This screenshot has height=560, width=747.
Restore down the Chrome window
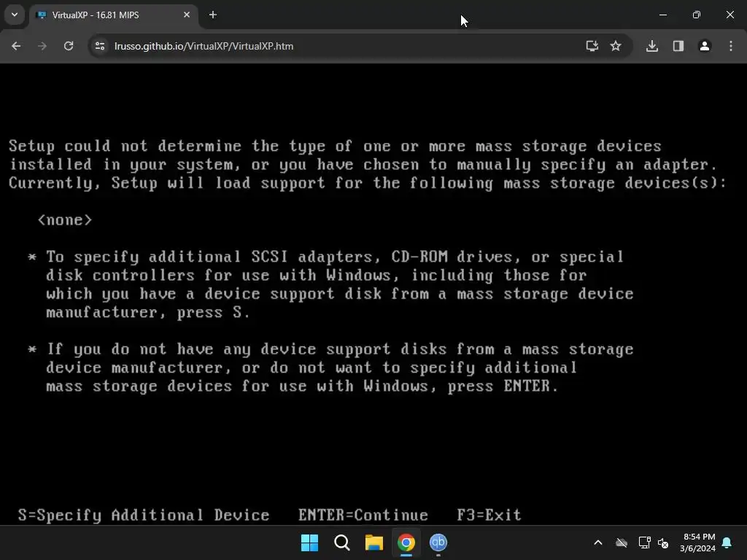(697, 15)
